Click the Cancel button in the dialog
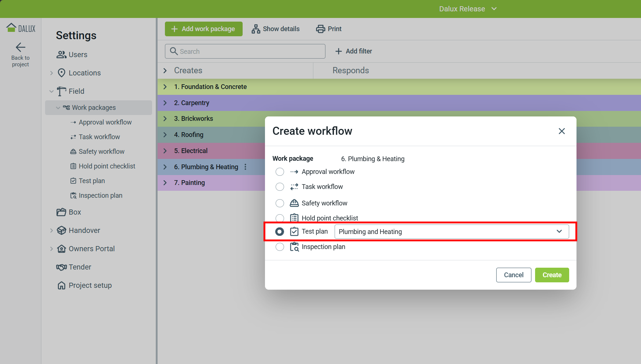This screenshot has height=364, width=641. click(x=513, y=275)
